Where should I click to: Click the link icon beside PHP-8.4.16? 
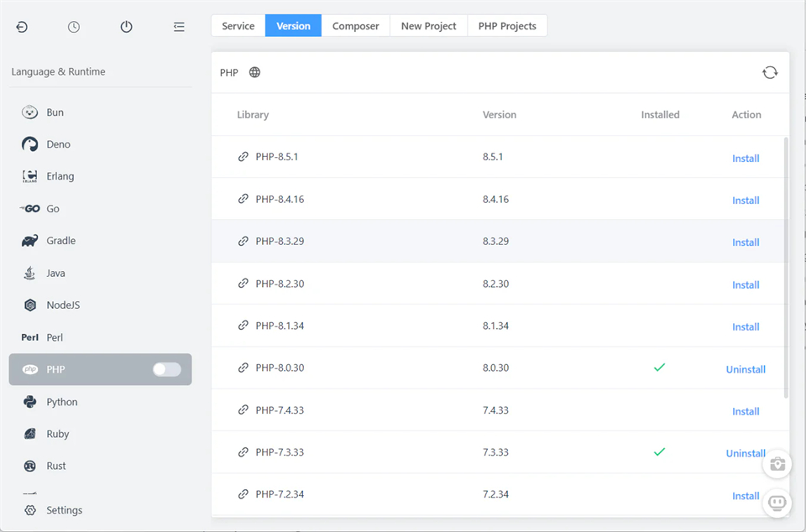click(243, 199)
